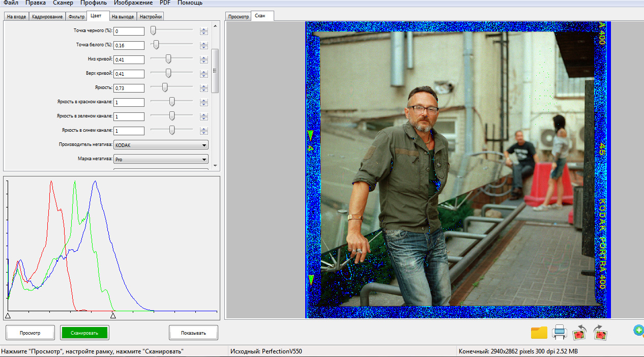Rotate image left with counterclockwise icon
The width and height of the screenshot is (644, 357).
pyautogui.click(x=580, y=333)
